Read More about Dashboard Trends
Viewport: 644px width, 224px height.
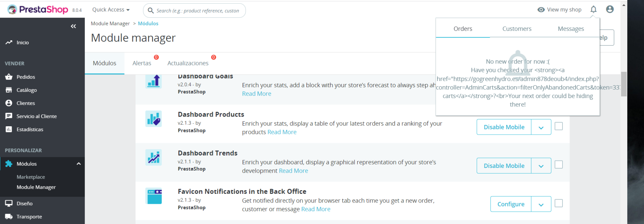(293, 171)
